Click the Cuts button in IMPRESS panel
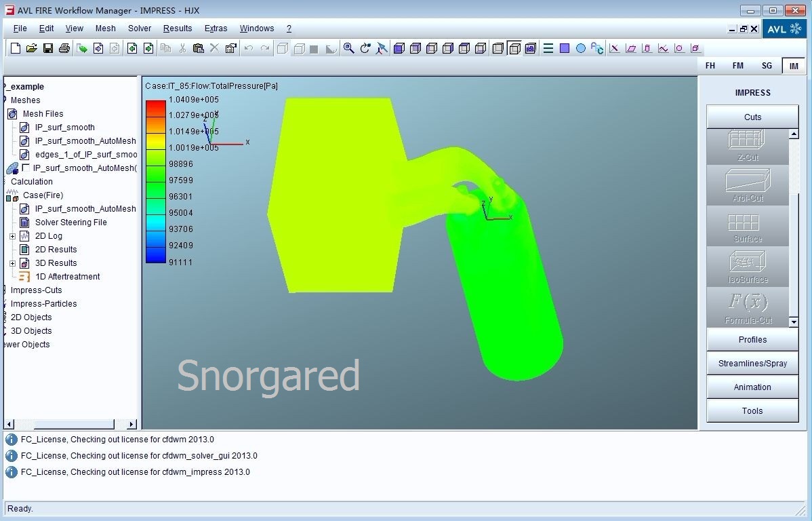The width and height of the screenshot is (812, 521). click(752, 117)
